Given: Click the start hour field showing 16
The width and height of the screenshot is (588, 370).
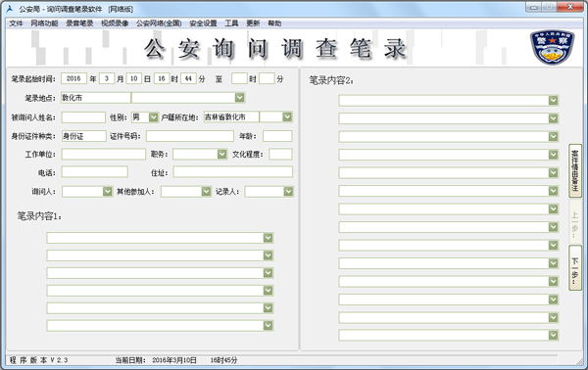Looking at the screenshot, I should pyautogui.click(x=162, y=78).
